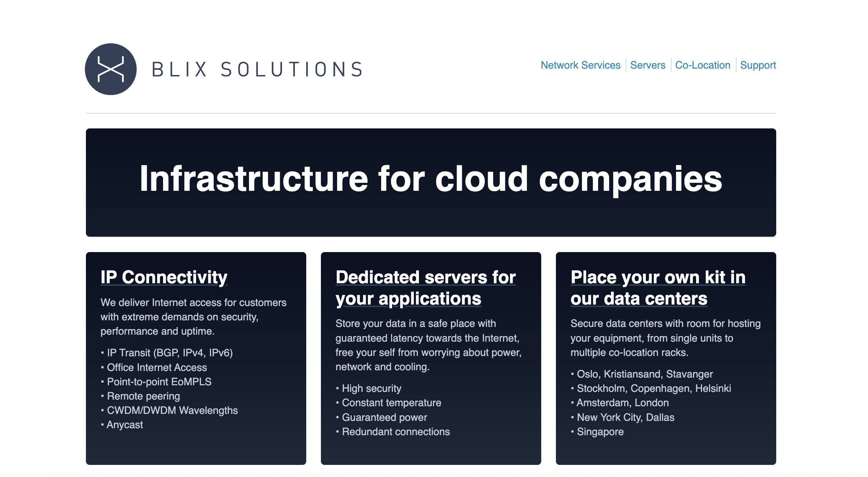
Task: Click the BLIX SOLUTIONS wordmark text
Action: pos(257,69)
